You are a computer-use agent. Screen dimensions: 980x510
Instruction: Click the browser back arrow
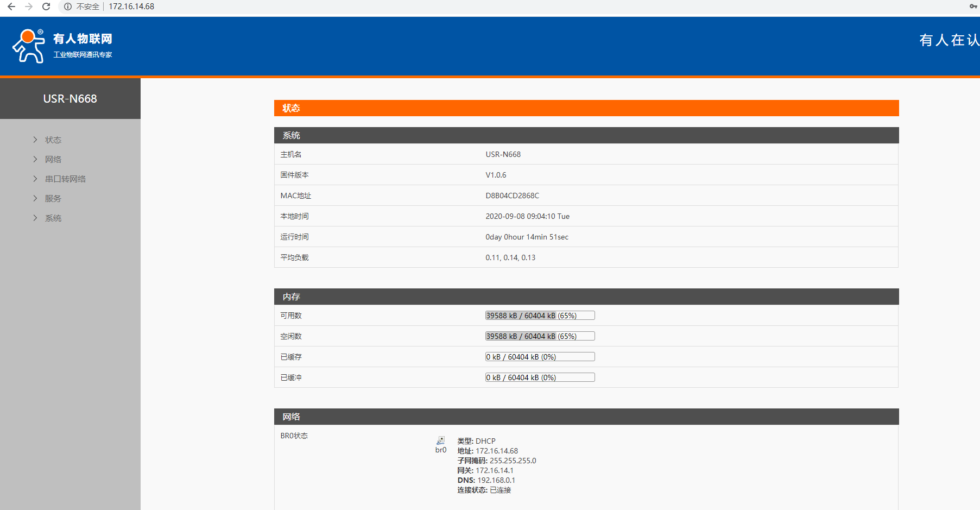coord(11,7)
